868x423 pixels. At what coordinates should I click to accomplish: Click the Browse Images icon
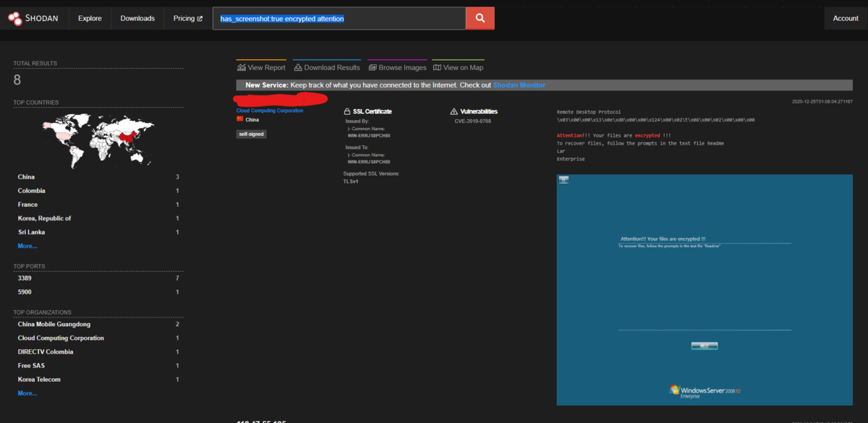[x=373, y=67]
